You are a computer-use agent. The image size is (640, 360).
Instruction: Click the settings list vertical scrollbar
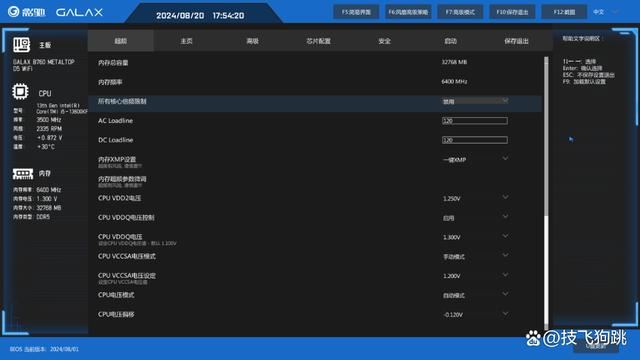(546, 193)
